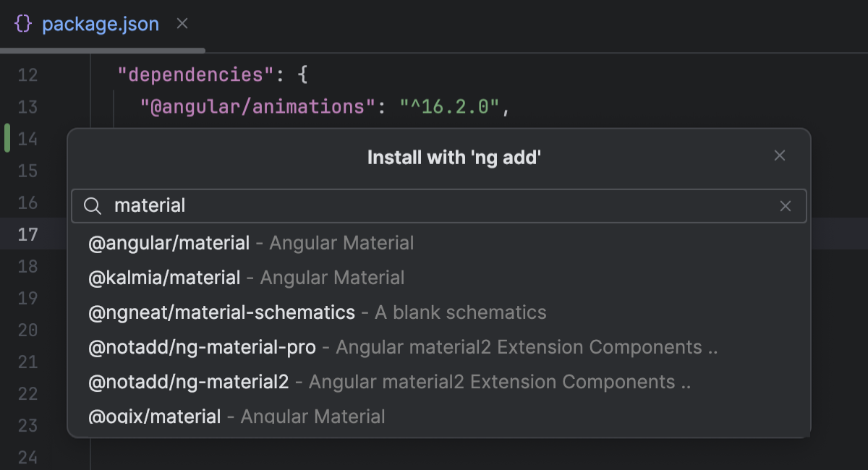Click the magnifier search icon in the dialog
This screenshot has width=868, height=470.
pyautogui.click(x=93, y=206)
